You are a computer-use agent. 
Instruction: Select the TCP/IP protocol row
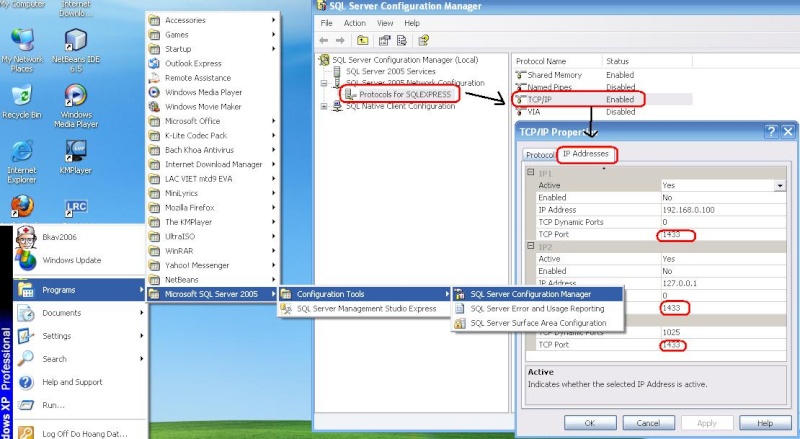pos(604,100)
